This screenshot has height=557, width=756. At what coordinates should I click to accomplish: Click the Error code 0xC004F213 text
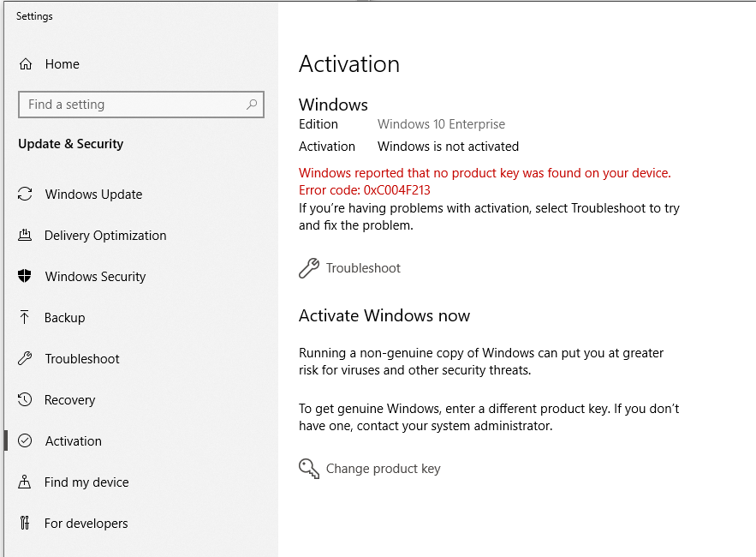pos(365,190)
